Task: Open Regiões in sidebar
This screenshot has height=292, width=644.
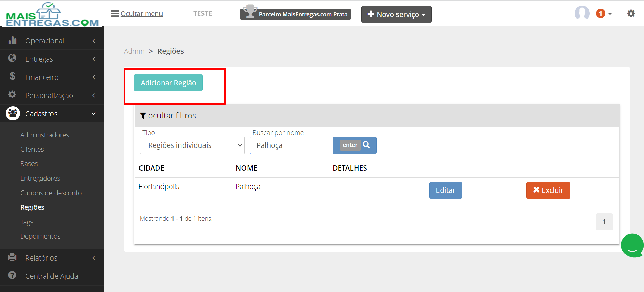Action: [x=32, y=207]
